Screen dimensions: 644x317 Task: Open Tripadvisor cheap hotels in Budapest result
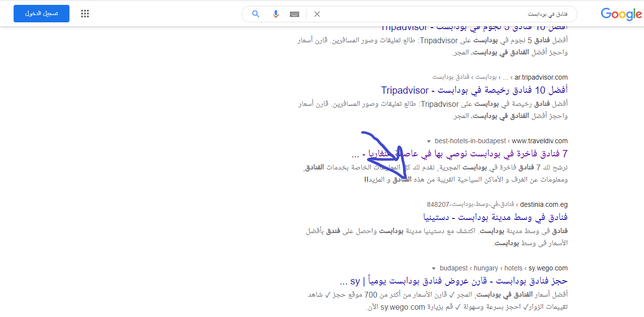tap(474, 90)
